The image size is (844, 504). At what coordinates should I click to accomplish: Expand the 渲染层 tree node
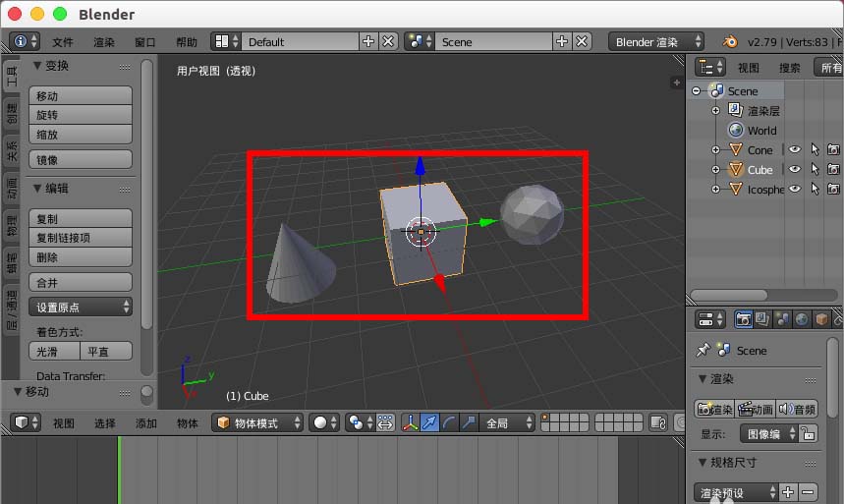715,110
